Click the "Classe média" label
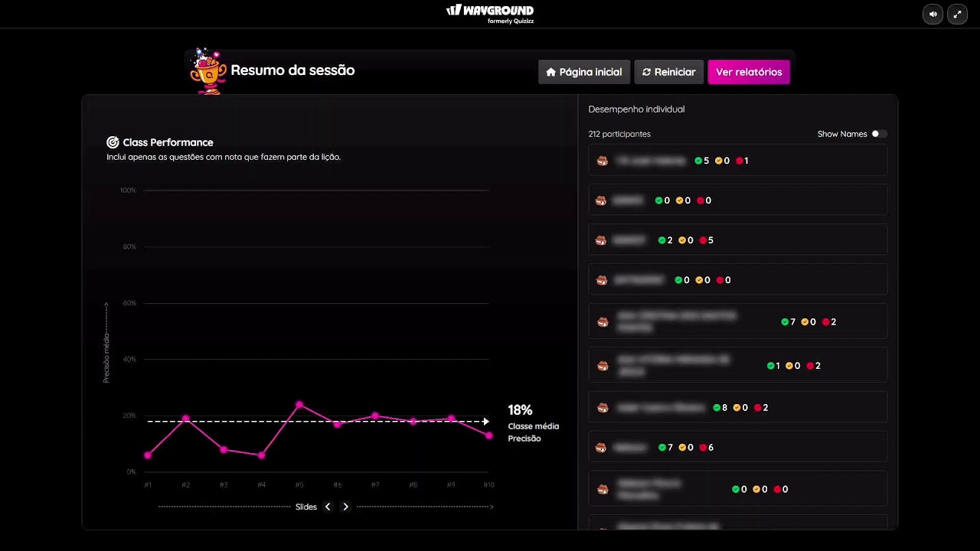The height and width of the screenshot is (551, 980). 534,426
